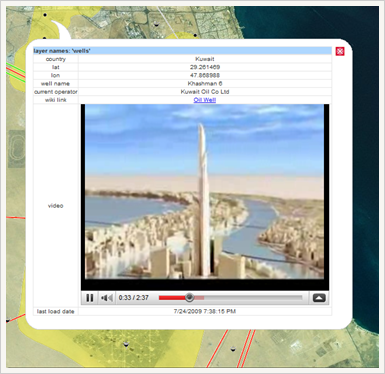Image resolution: width=385 pixels, height=374 pixels.
Task: Click the 'well name' field label
Action: click(55, 83)
